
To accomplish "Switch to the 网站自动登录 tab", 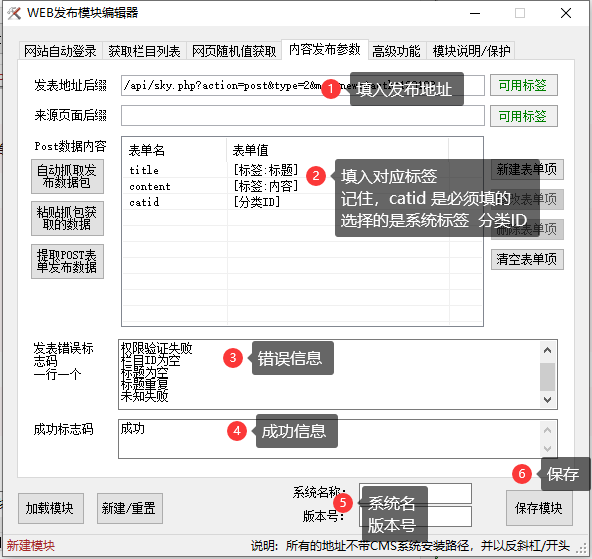I will point(60,51).
